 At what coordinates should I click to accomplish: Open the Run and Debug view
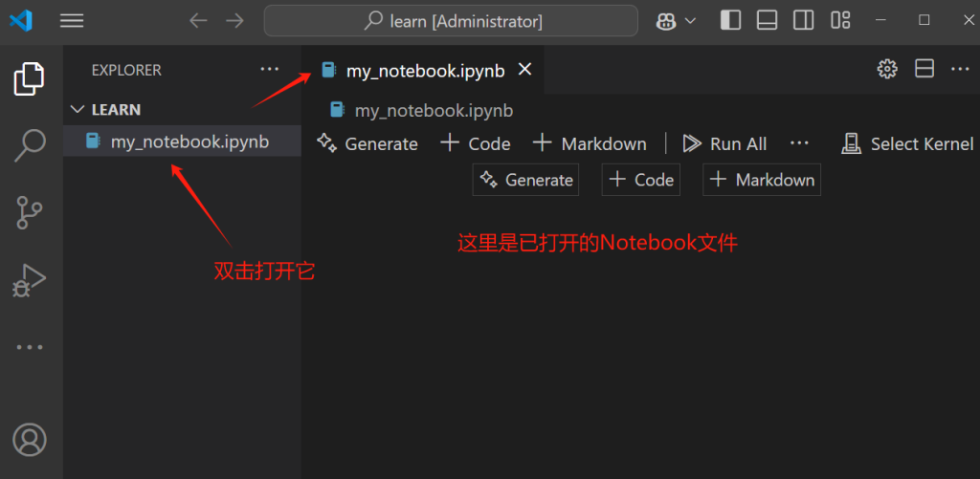tap(30, 279)
